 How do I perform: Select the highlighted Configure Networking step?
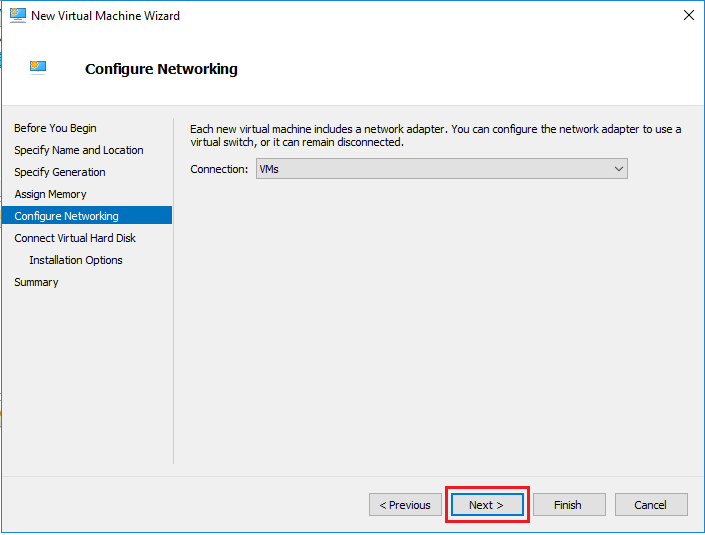pyautogui.click(x=66, y=216)
